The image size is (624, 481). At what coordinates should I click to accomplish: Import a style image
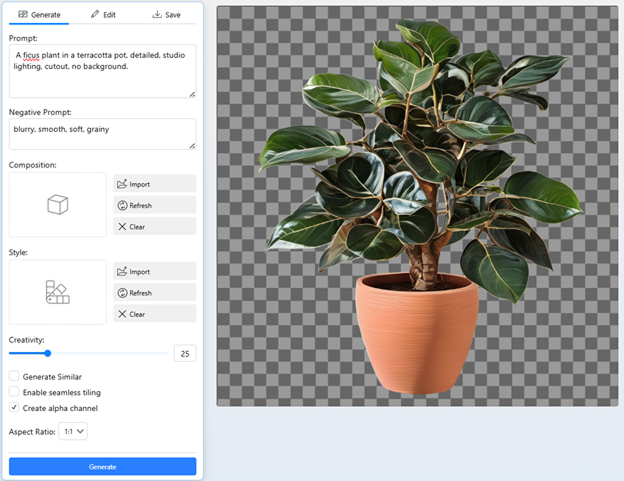tap(154, 271)
